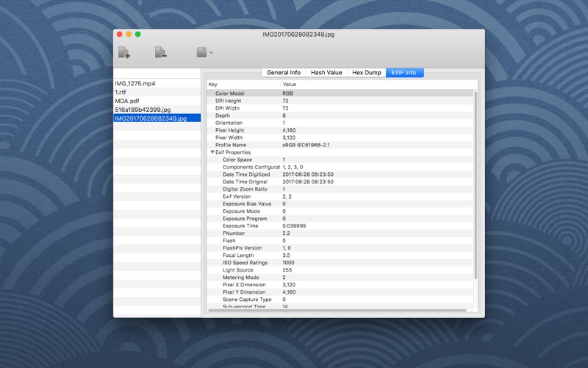Select the ISO Speed Ratings row

point(340,263)
